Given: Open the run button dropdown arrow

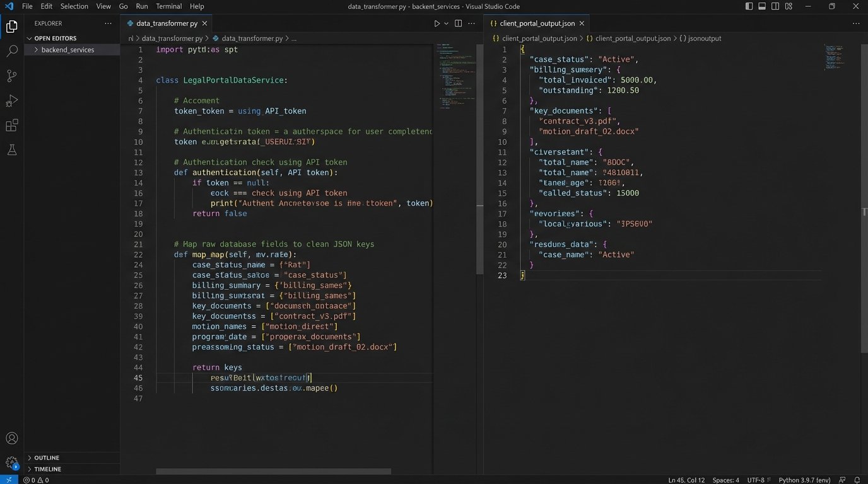Looking at the screenshot, I should [x=446, y=23].
